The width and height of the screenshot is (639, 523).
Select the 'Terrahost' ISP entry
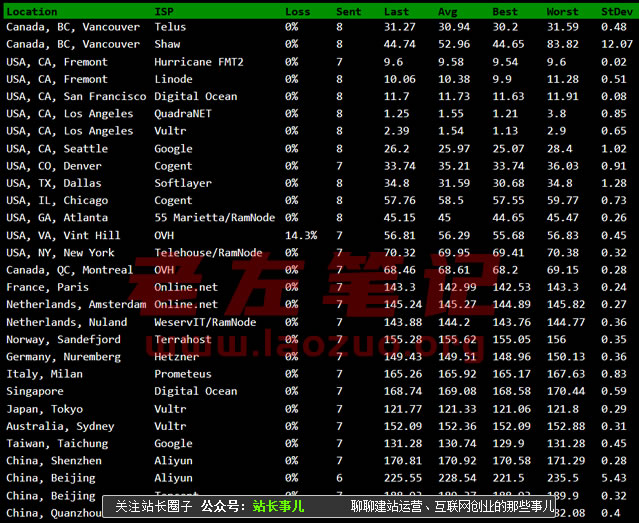(x=183, y=339)
